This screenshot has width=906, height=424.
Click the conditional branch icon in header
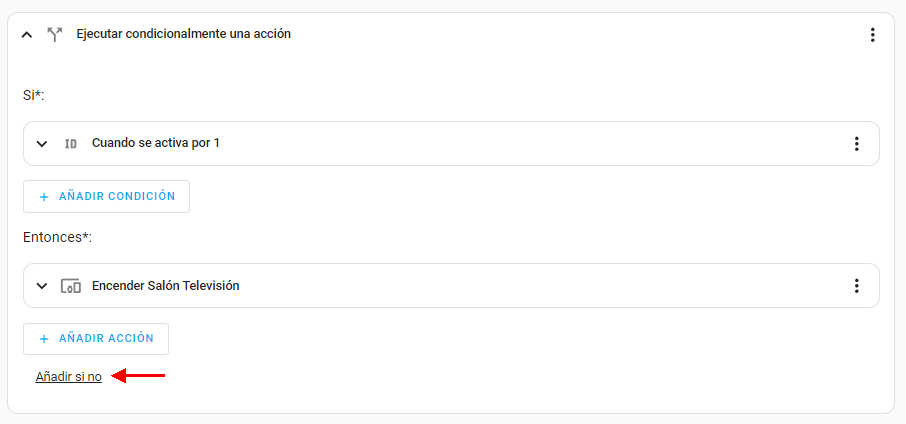pos(54,34)
